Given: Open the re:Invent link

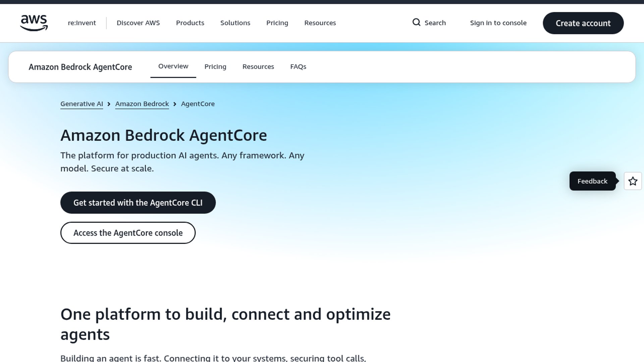Looking at the screenshot, I should [x=82, y=23].
